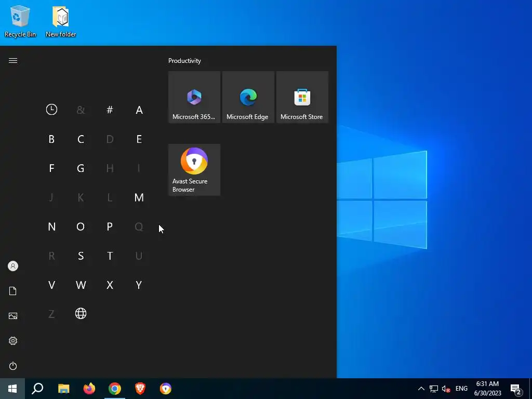Switch to Google Chrome on taskbar
Viewport: 532px width, 399px height.
pyautogui.click(x=115, y=389)
